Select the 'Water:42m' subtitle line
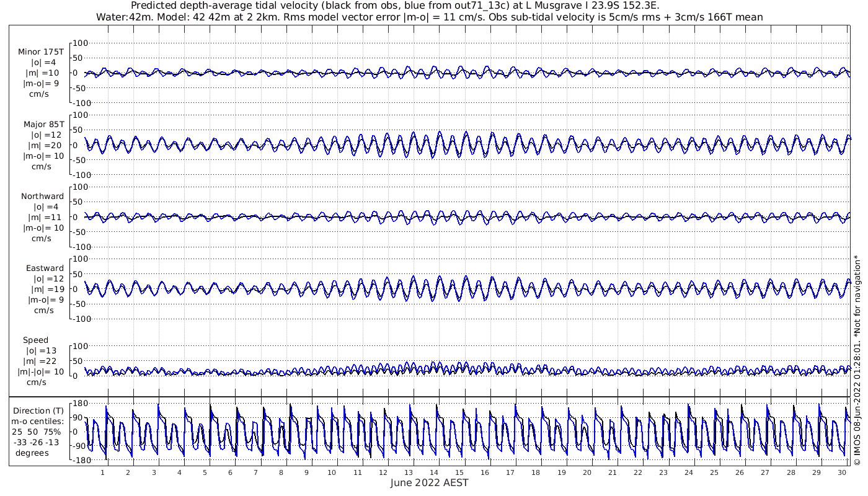 click(429, 17)
